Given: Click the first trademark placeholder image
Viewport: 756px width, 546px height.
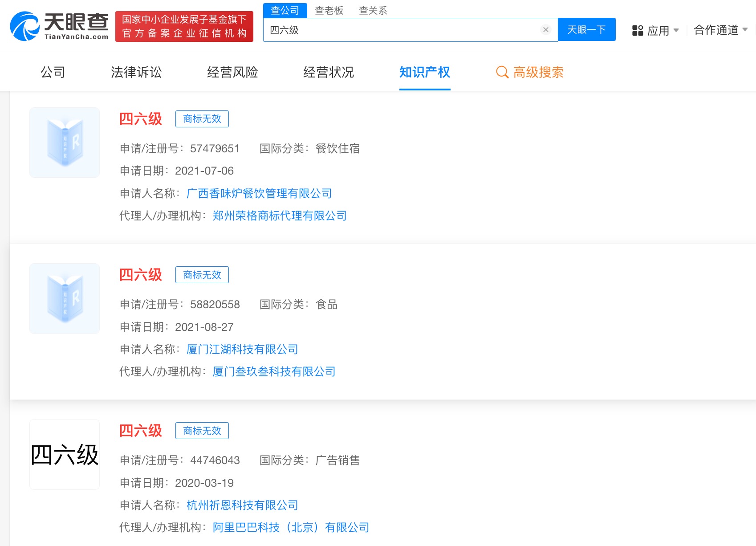Looking at the screenshot, I should pyautogui.click(x=65, y=143).
